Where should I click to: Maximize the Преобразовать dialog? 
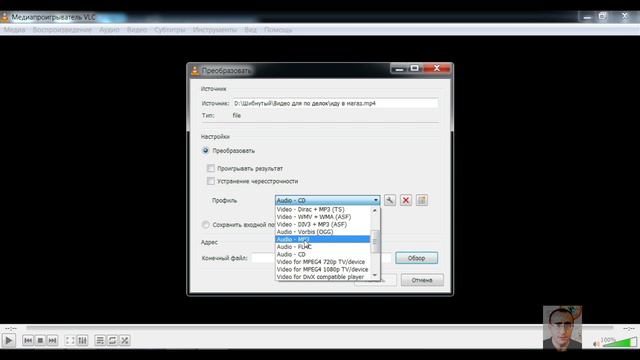415,69
